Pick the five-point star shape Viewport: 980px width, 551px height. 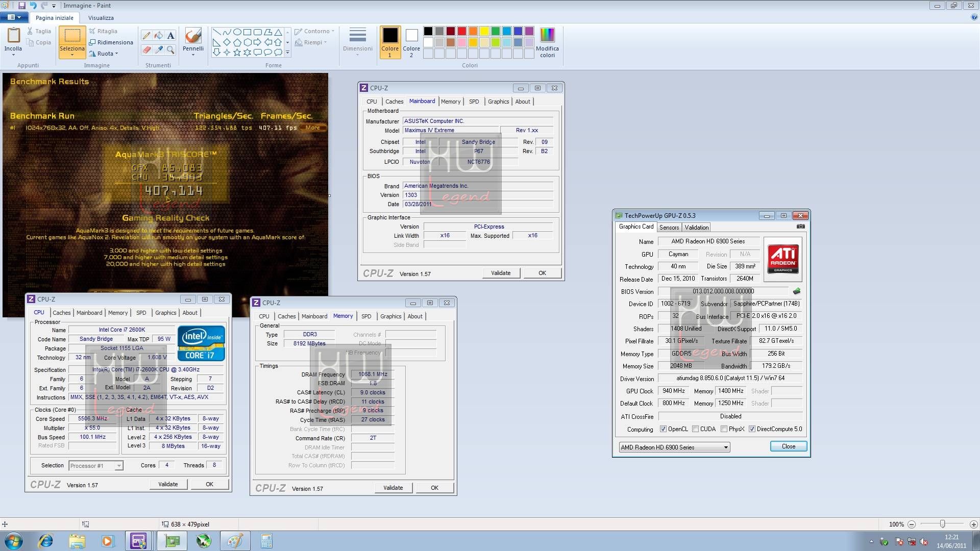(237, 52)
